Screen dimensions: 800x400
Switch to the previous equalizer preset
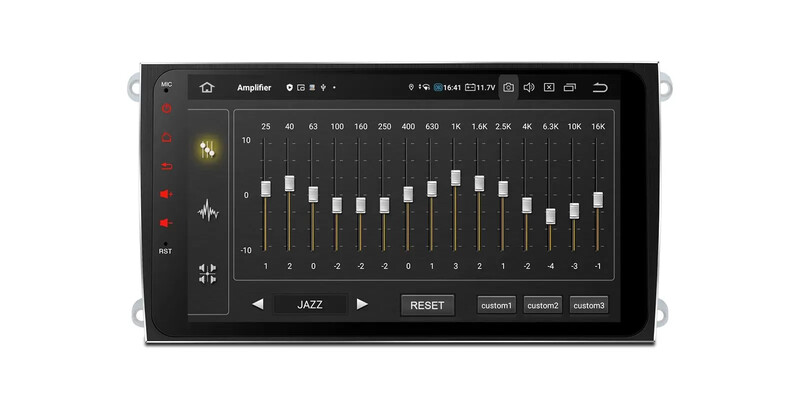pyautogui.click(x=258, y=304)
